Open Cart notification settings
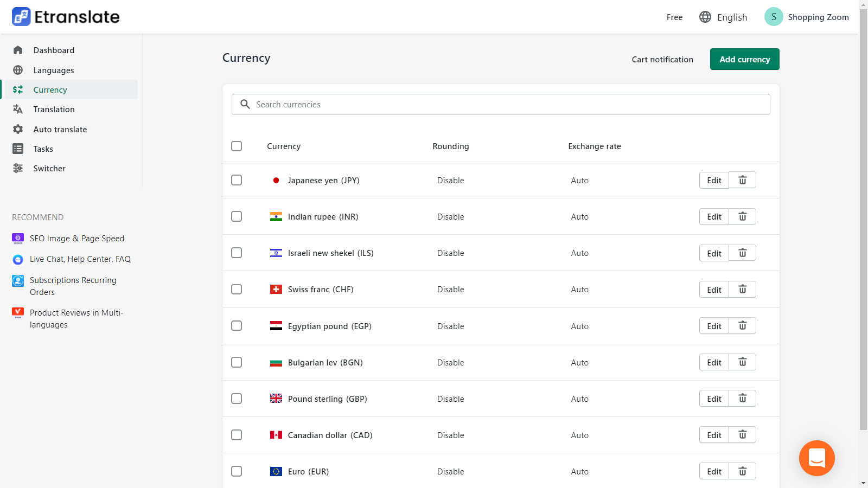This screenshot has height=488, width=868. point(662,60)
